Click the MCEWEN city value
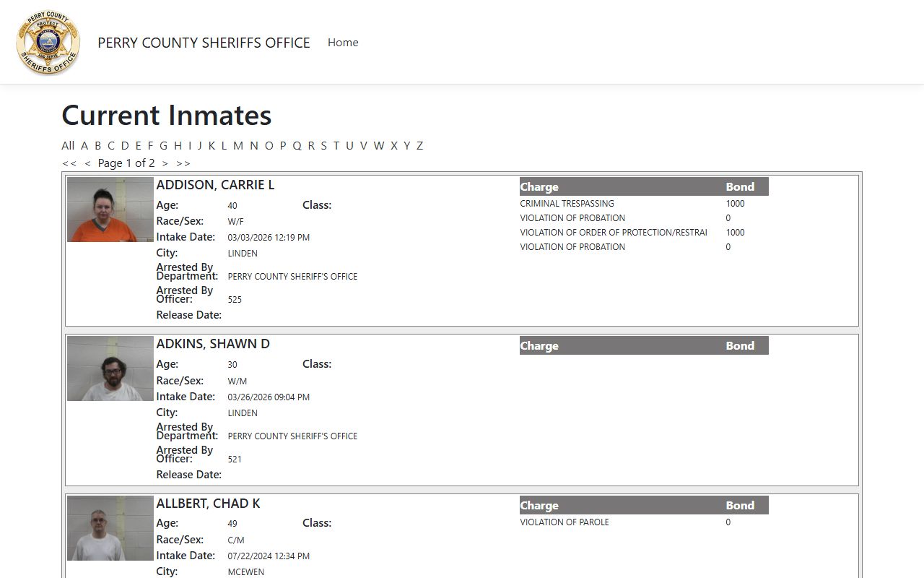The width and height of the screenshot is (924, 578). point(246,572)
